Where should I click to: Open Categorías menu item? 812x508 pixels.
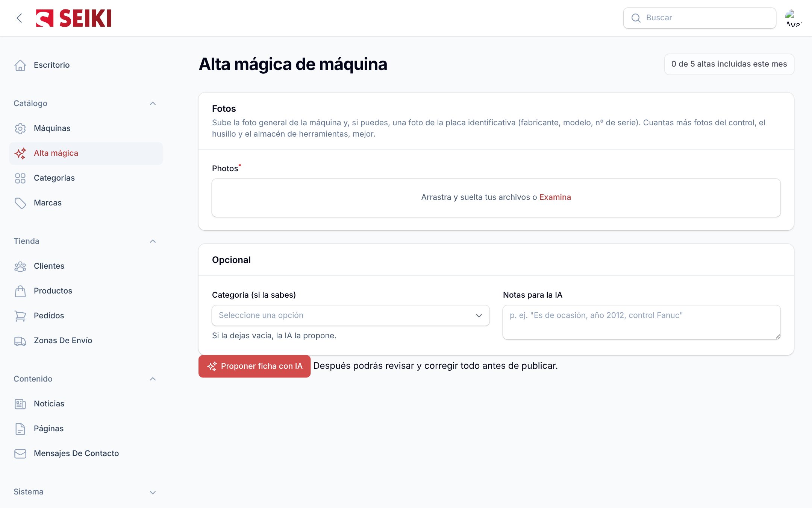[x=86, y=178]
